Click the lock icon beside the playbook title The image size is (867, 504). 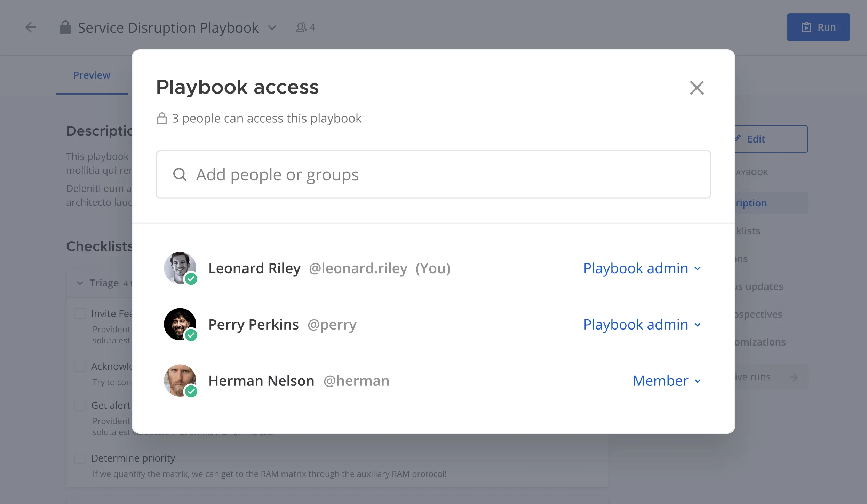65,27
